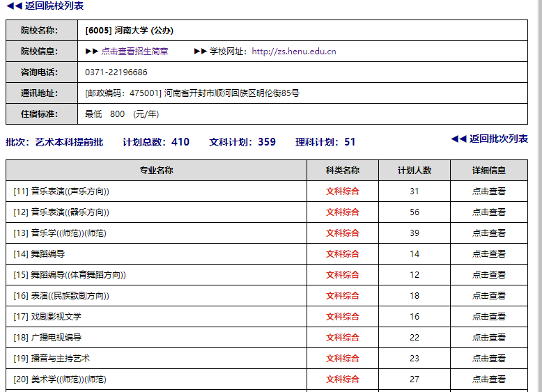Click the consultation phone number 0371-22196686
The width and height of the screenshot is (542, 392).
pyautogui.click(x=116, y=72)
